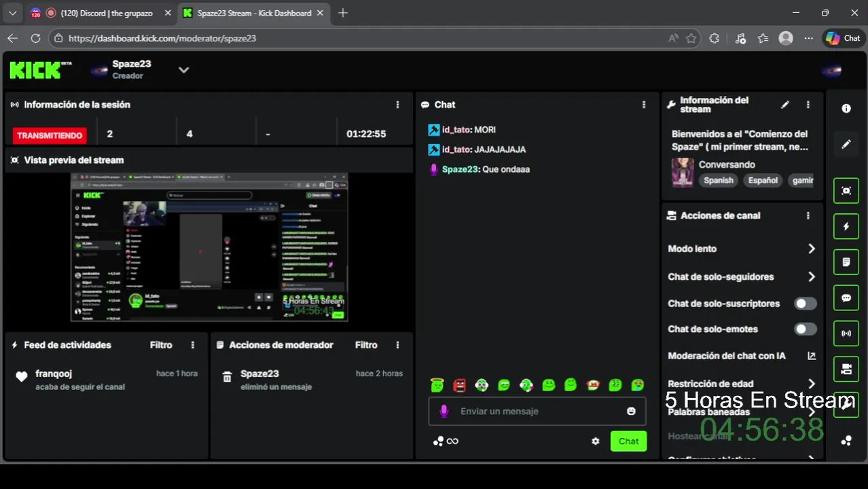Click the Spanish tag
The width and height of the screenshot is (868, 489).
coord(719,181)
